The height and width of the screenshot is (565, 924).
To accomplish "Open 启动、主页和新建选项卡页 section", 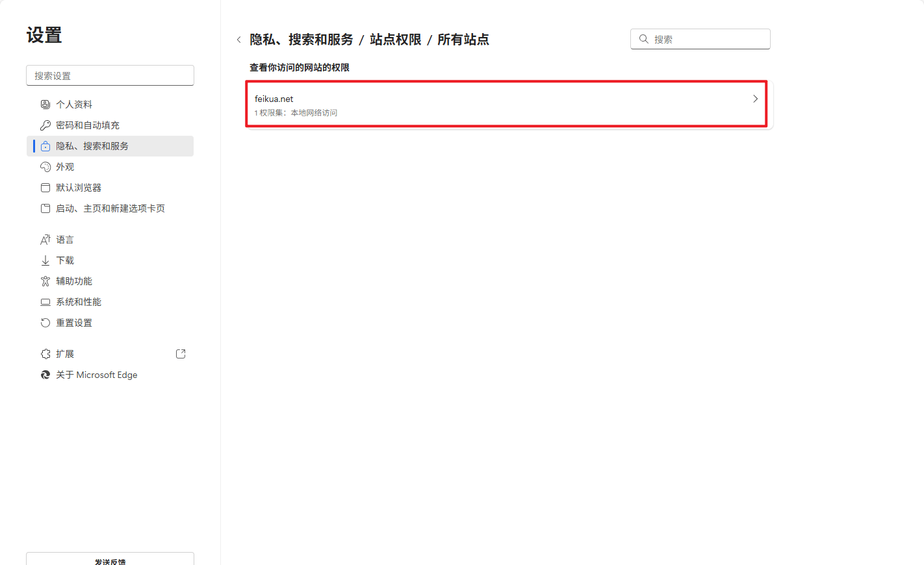I will pyautogui.click(x=110, y=208).
